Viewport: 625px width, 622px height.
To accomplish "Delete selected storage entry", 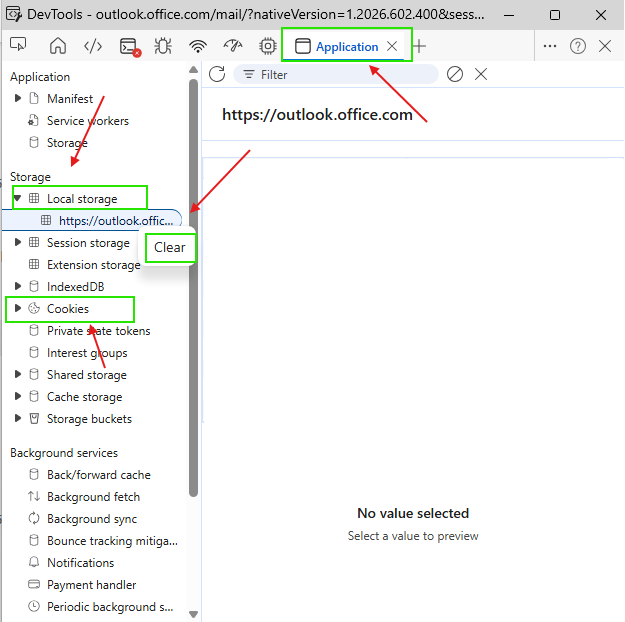I will pyautogui.click(x=481, y=74).
